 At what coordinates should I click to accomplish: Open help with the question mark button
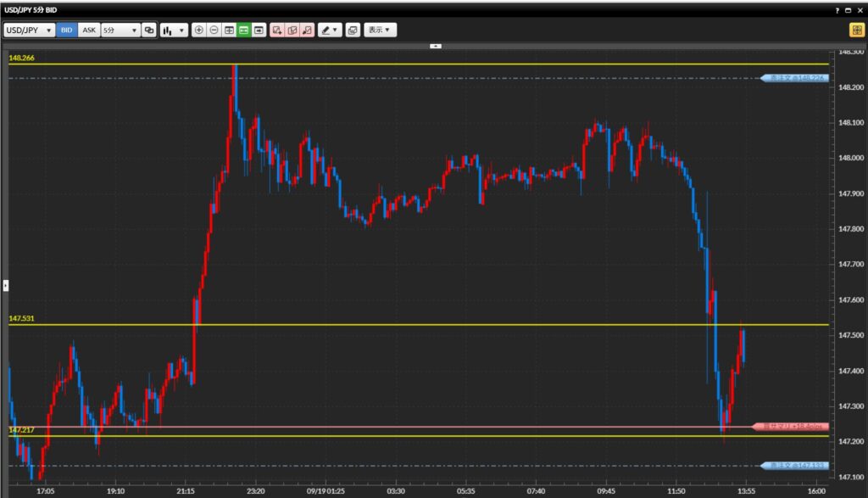838,9
